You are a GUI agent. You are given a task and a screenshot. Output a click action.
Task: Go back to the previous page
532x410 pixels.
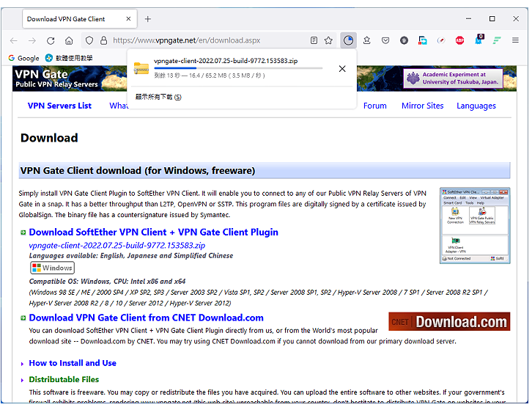(14, 41)
